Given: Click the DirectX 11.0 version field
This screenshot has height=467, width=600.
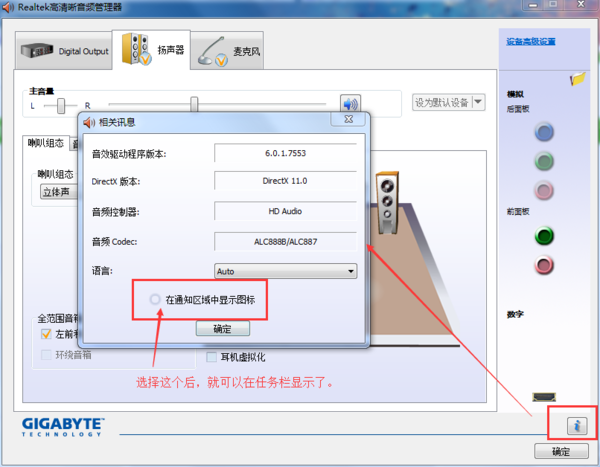Looking at the screenshot, I should pos(285,181).
